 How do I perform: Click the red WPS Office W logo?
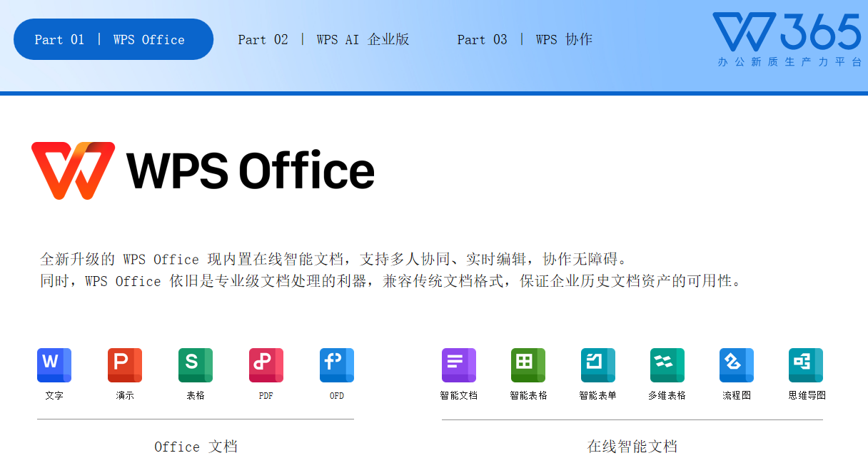click(74, 171)
